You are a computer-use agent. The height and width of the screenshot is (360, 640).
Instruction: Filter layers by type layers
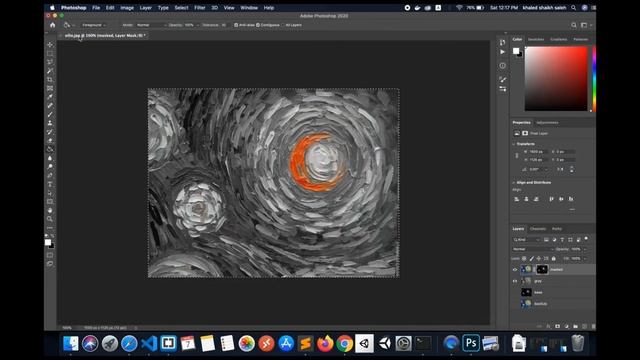(562, 240)
